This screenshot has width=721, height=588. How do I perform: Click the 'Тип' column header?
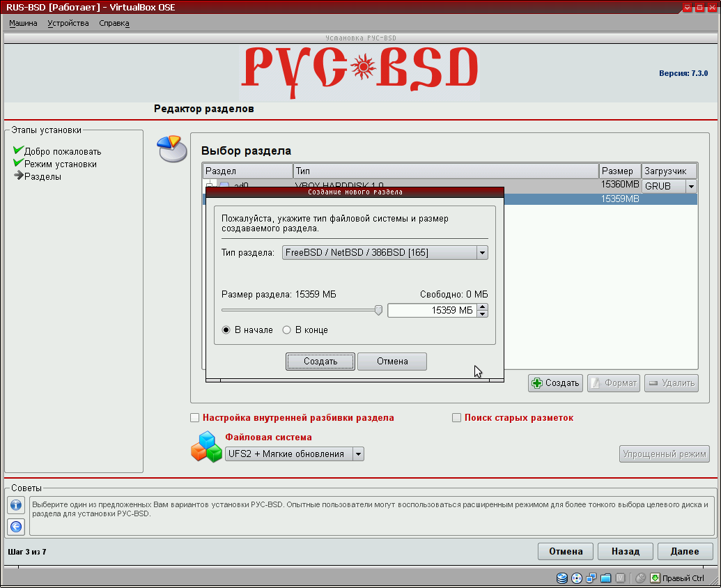pyautogui.click(x=446, y=171)
